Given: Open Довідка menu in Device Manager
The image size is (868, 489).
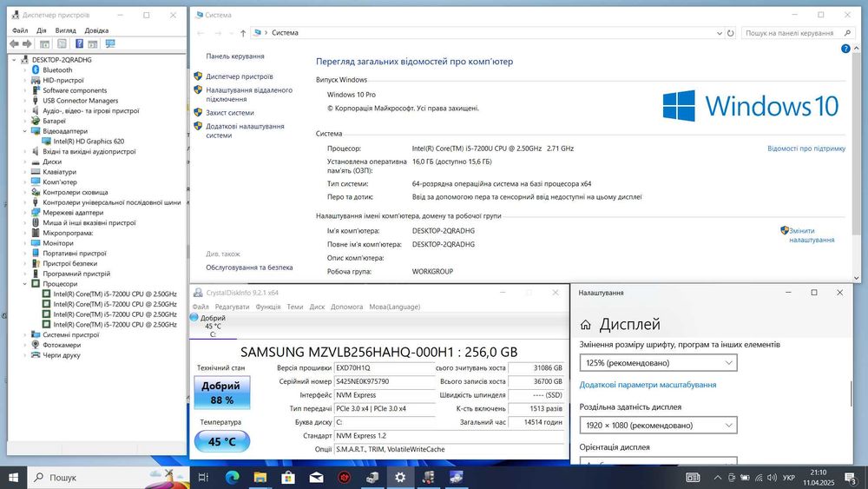Looking at the screenshot, I should 96,30.
